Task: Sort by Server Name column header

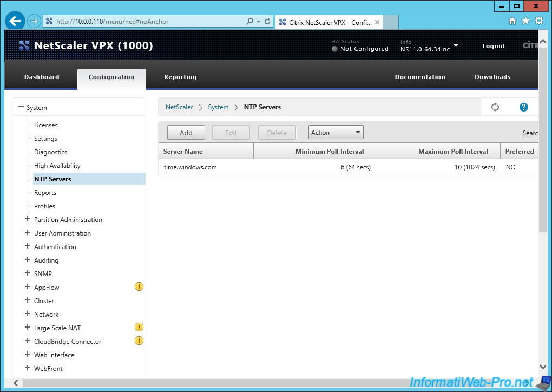Action: [206, 152]
